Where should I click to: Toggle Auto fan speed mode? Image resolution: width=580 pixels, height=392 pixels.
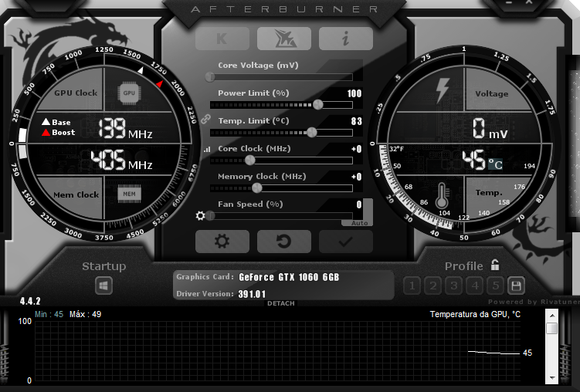359,223
